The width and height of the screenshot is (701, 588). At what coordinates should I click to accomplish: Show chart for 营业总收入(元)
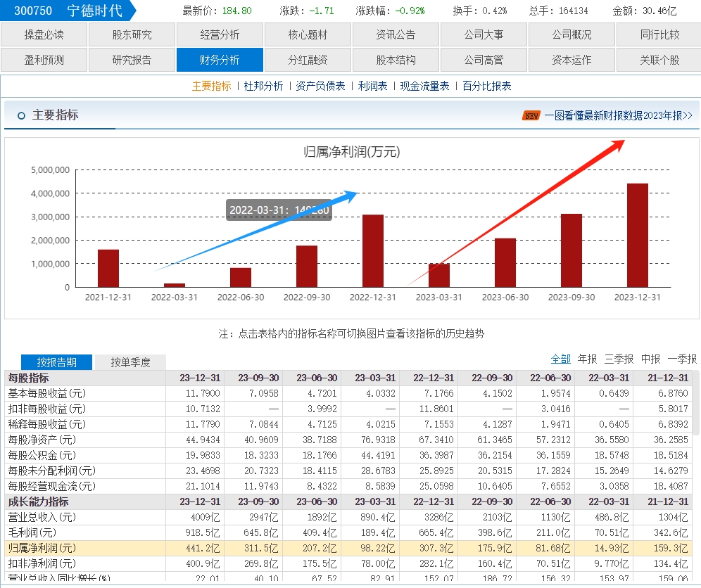(42, 518)
